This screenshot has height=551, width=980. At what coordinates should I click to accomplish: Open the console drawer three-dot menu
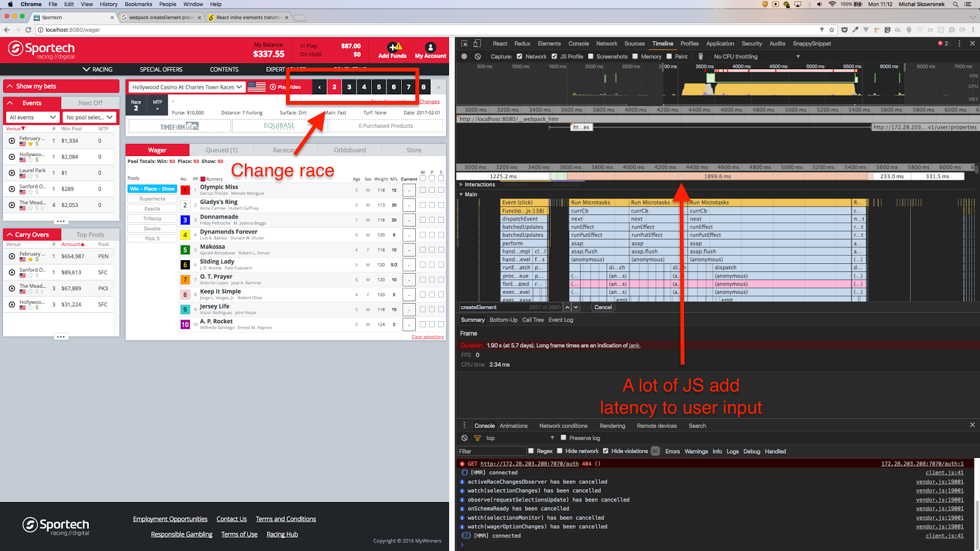tap(464, 425)
